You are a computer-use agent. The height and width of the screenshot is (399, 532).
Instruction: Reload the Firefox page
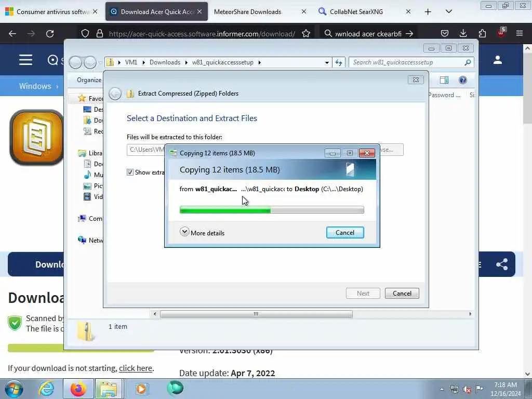coord(50,34)
